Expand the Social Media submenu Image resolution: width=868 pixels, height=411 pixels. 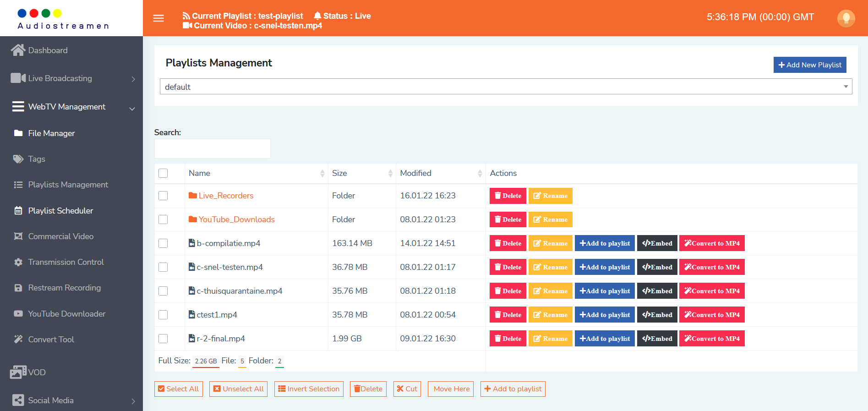[133, 401]
